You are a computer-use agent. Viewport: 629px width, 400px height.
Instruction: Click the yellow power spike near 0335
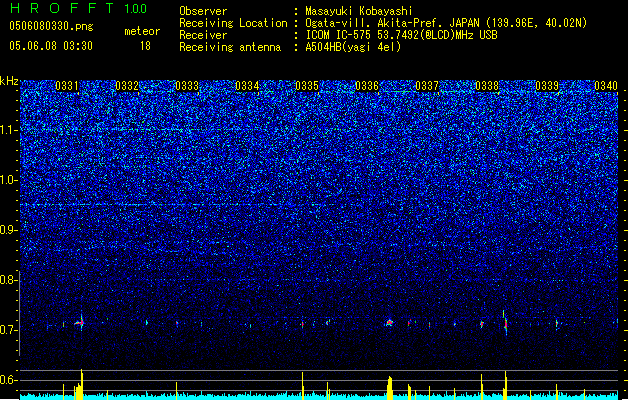[302, 386]
